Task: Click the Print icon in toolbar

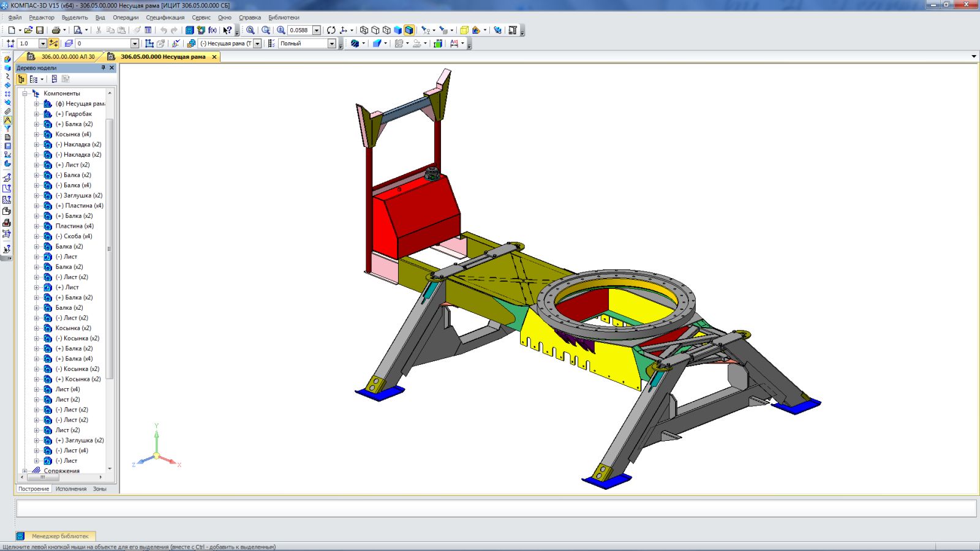Action: 56,30
